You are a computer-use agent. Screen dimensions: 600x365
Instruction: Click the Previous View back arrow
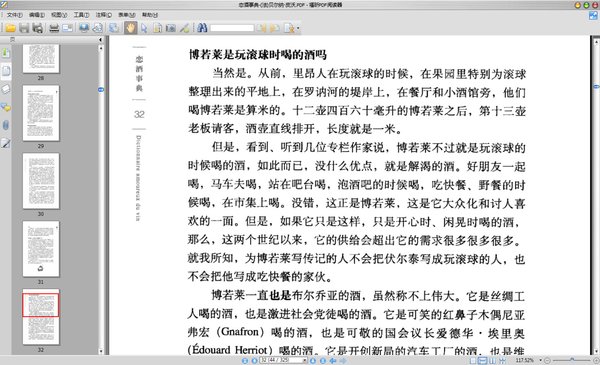click(x=333, y=360)
